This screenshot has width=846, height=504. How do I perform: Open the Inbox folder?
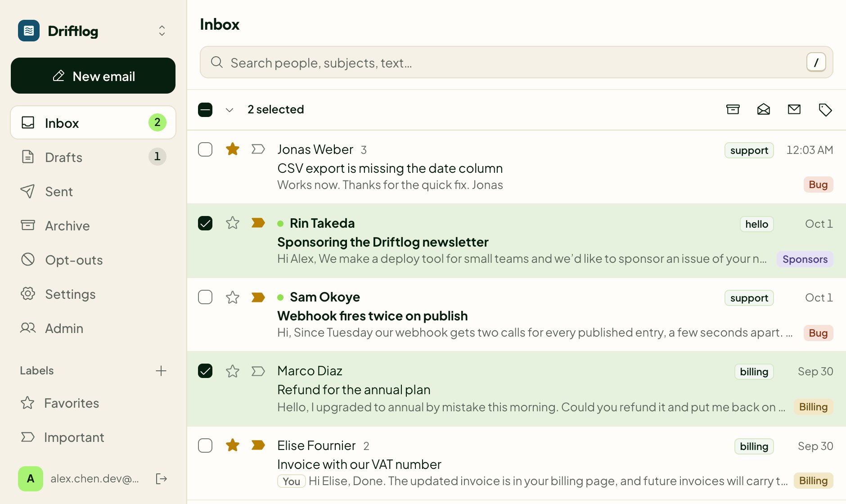93,122
